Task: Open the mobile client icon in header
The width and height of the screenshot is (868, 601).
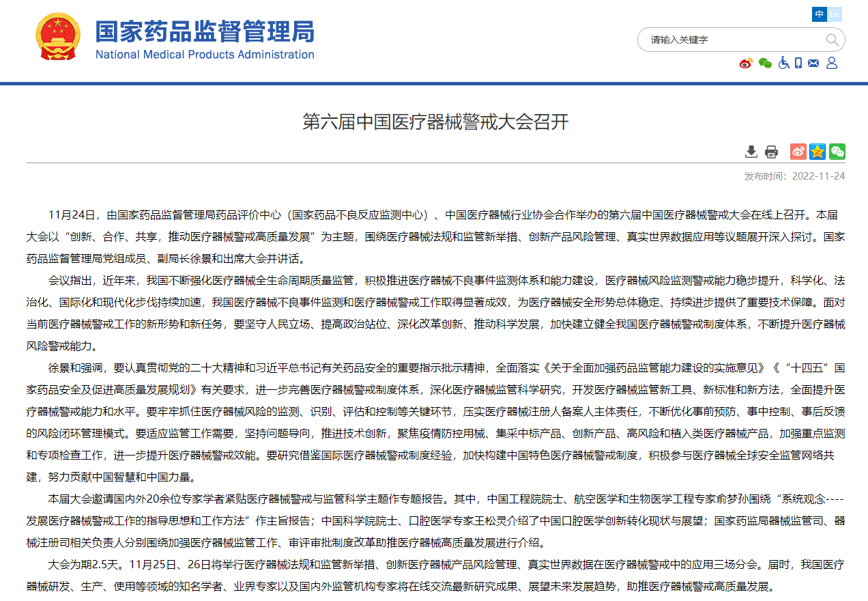Action: (x=798, y=63)
